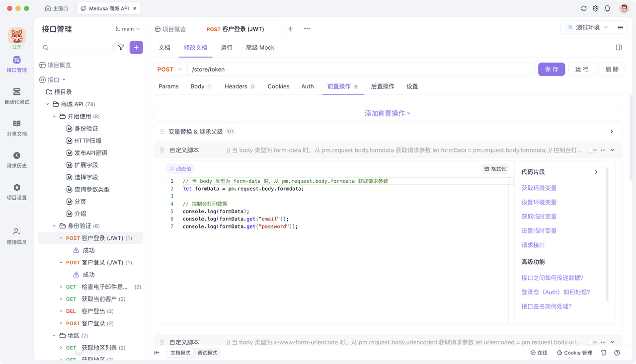Image resolution: width=636 pixels, height=364 pixels.
Task: Toggle the second 自定义脚本 enable switch
Action: pos(592,342)
